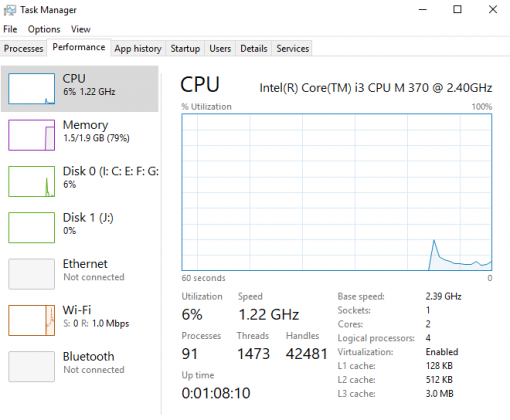Switch to the Processes tab

coord(23,49)
